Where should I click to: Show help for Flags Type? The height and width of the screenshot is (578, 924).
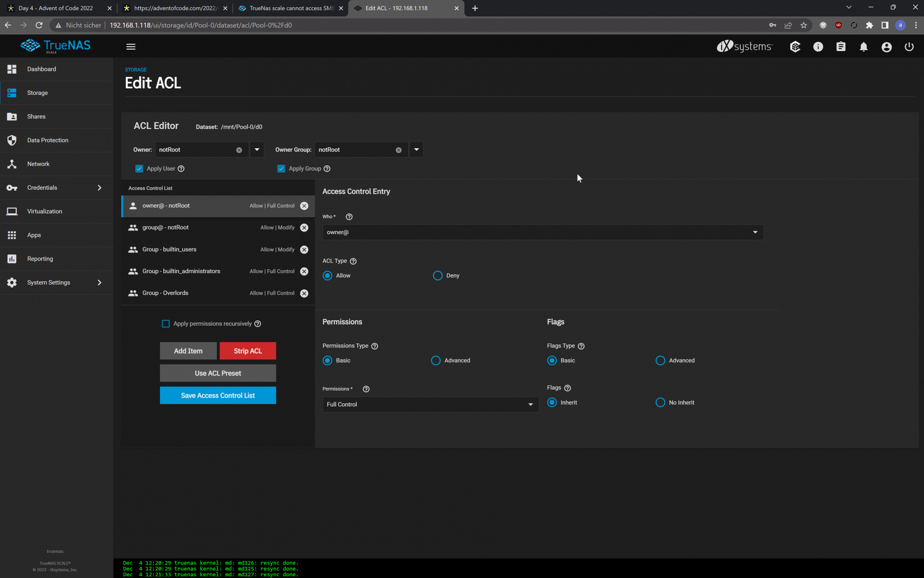(581, 346)
